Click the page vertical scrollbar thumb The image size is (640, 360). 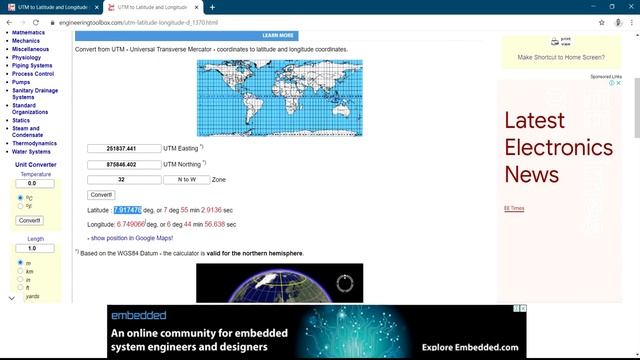(637, 107)
